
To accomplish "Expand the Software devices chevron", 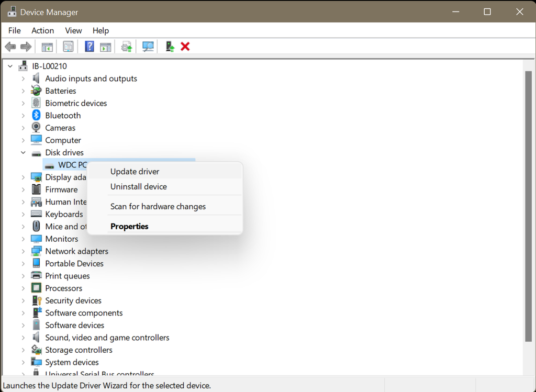I will point(23,325).
